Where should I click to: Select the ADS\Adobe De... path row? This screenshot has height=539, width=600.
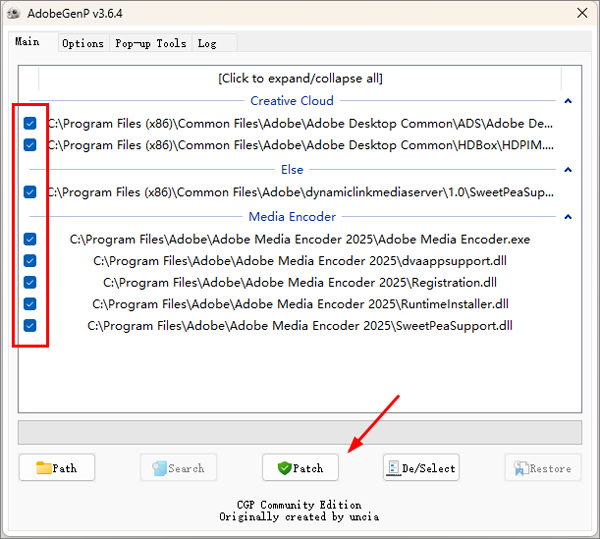[300, 124]
